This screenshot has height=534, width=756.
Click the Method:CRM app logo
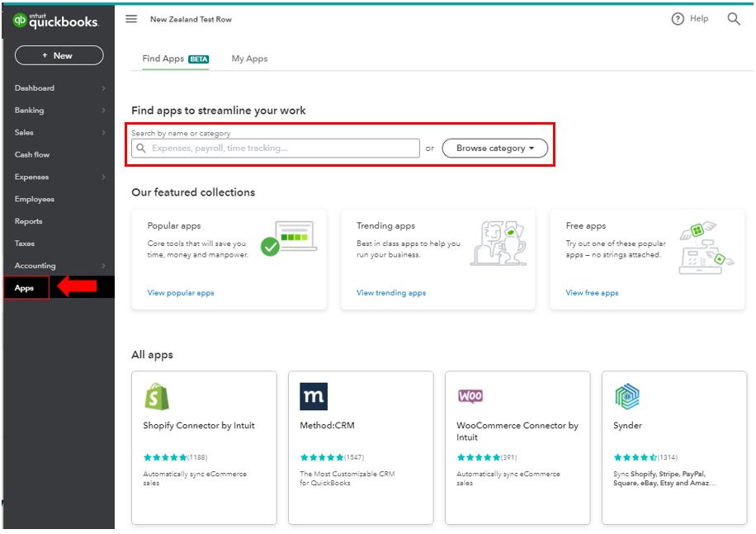pyautogui.click(x=314, y=396)
